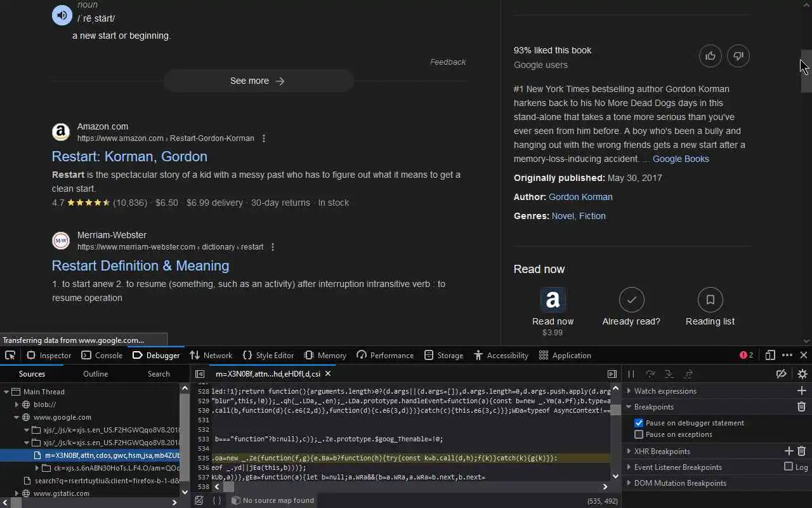Toggle the sources pane collapse icon
This screenshot has height=508, width=812.
pos(200,374)
